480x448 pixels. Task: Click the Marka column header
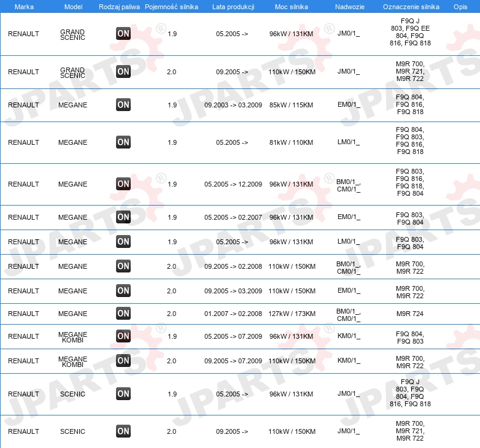(x=24, y=7)
